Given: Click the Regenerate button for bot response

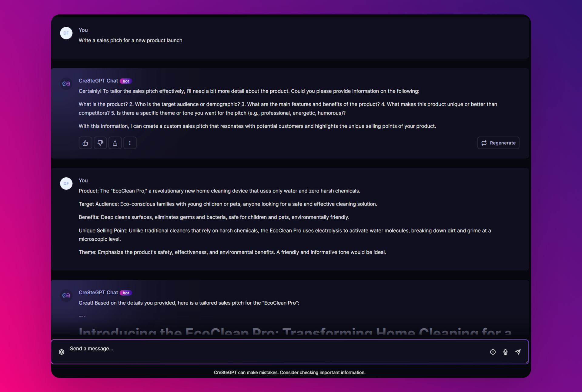Looking at the screenshot, I should click(498, 142).
